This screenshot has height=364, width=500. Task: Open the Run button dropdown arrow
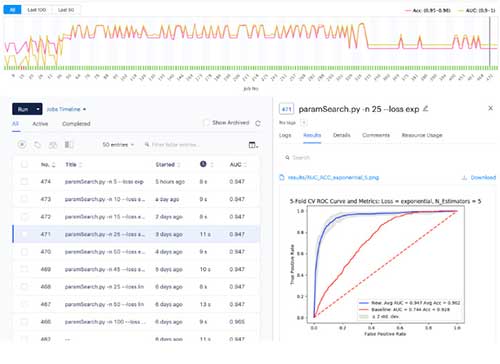click(38, 109)
